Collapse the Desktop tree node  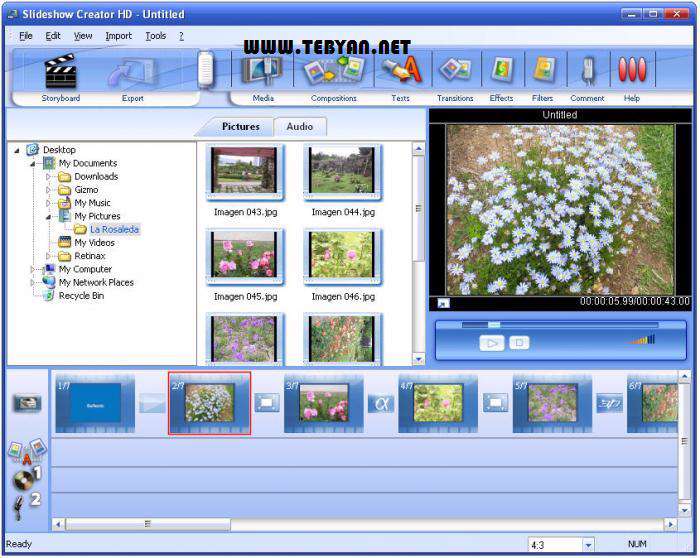point(17,150)
